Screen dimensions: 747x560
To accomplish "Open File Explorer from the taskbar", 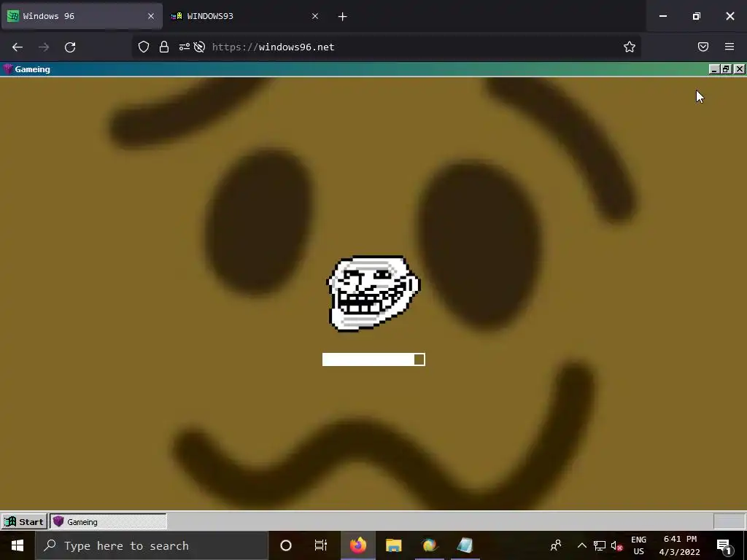I will point(393,545).
